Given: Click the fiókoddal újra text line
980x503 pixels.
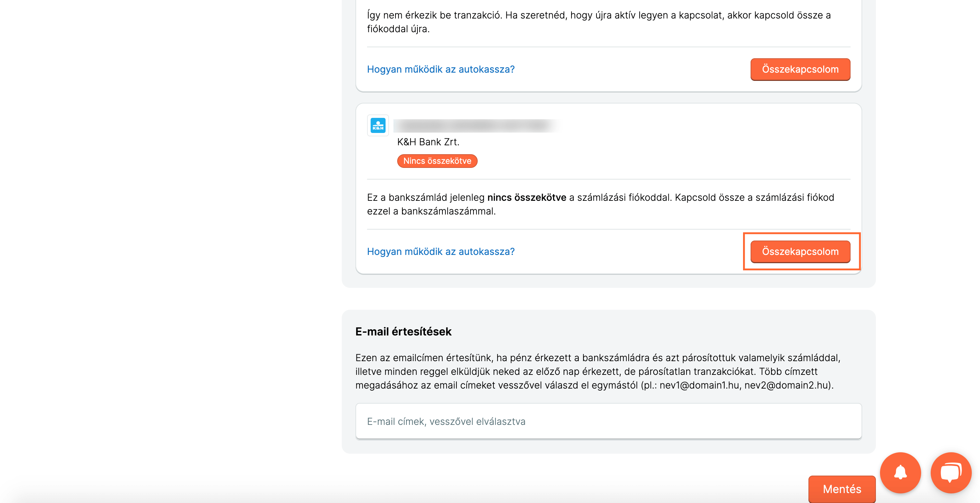Looking at the screenshot, I should [398, 29].
